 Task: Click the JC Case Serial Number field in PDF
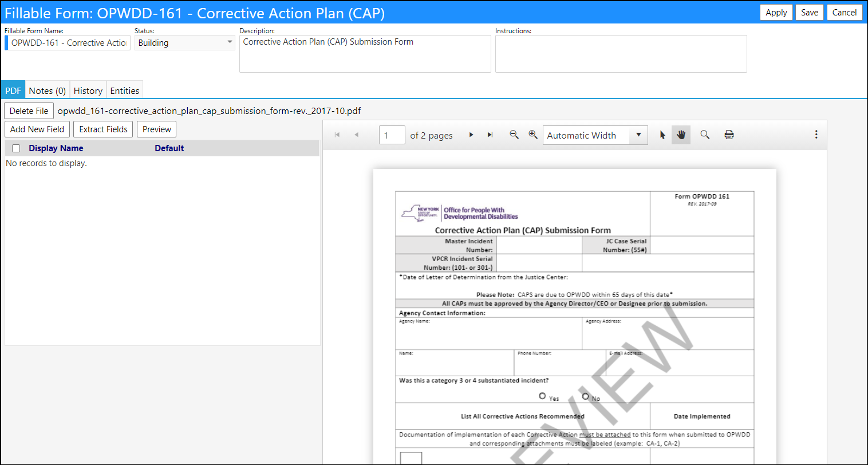point(702,245)
